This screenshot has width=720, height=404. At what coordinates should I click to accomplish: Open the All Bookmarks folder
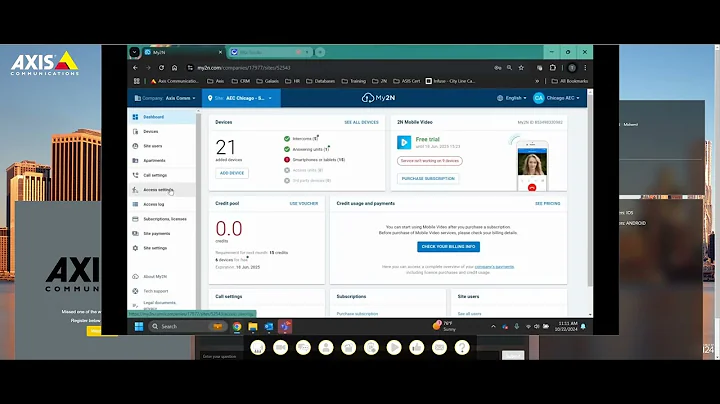point(570,81)
